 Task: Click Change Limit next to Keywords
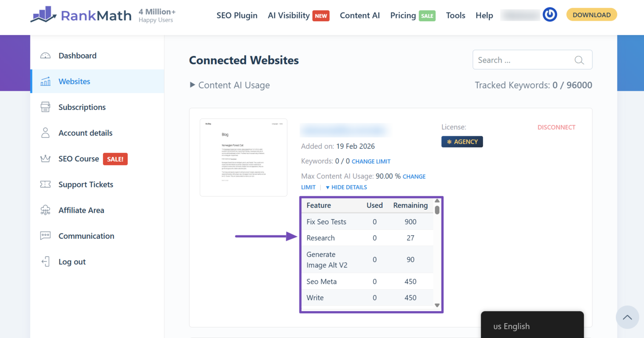pos(371,162)
